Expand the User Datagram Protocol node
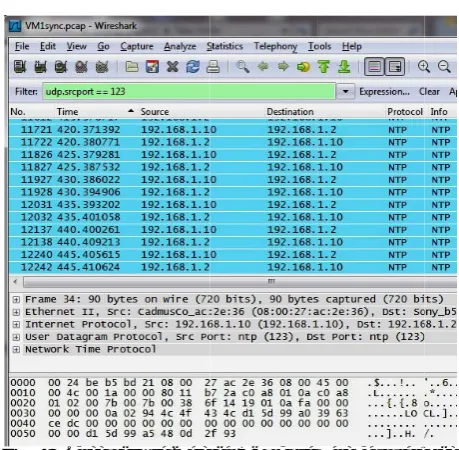Screen dimensions: 459x450 pyautogui.click(x=16, y=337)
